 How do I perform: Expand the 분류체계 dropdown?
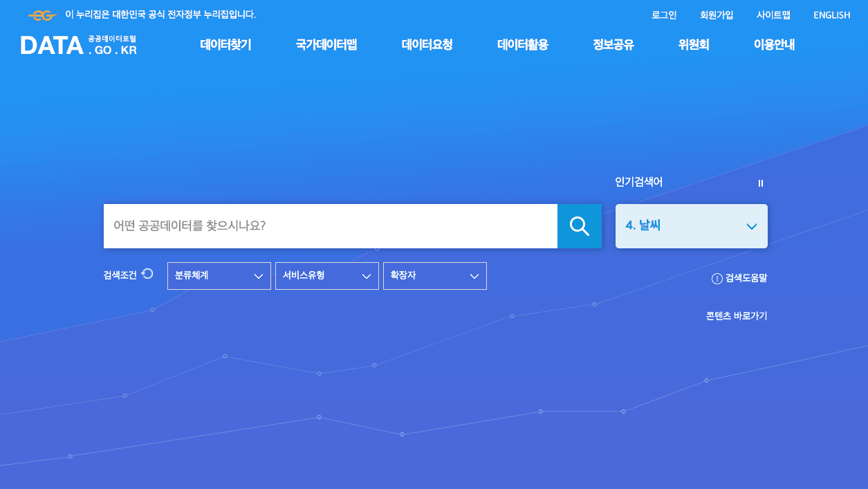tap(219, 276)
